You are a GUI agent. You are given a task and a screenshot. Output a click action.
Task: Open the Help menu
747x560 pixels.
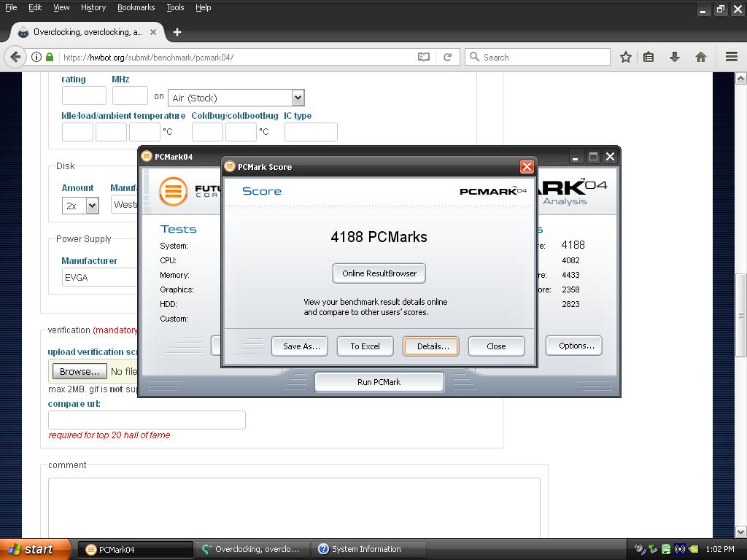[204, 7]
